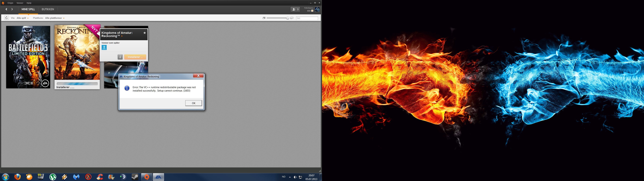Select the Kingdoms of Amalur Reckoning cover

[x=77, y=52]
